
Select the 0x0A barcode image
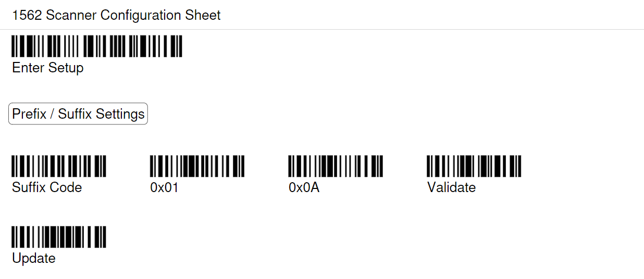click(x=336, y=167)
